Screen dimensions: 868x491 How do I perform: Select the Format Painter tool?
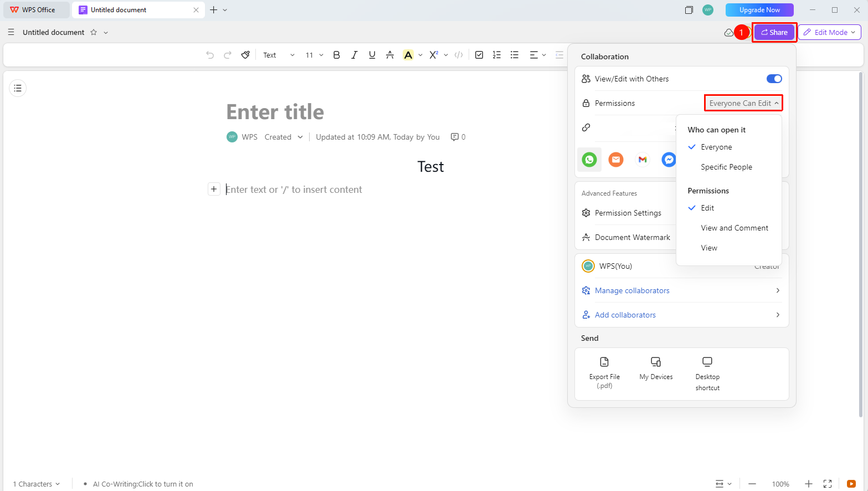(245, 55)
